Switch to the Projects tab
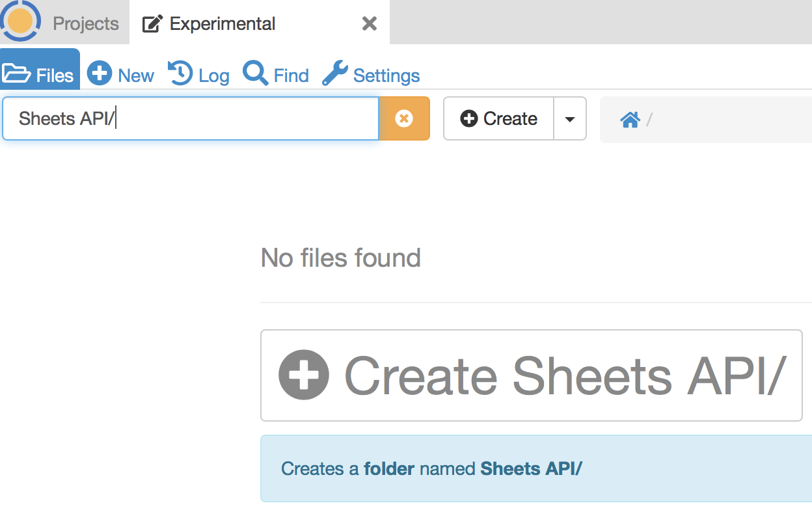The height and width of the screenshot is (514, 812). 86,24
